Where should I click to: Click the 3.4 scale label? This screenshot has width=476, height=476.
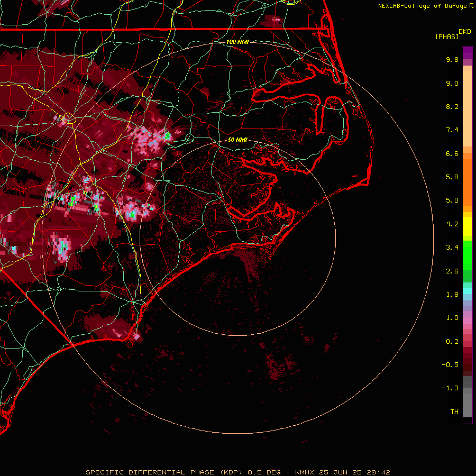coord(452,248)
